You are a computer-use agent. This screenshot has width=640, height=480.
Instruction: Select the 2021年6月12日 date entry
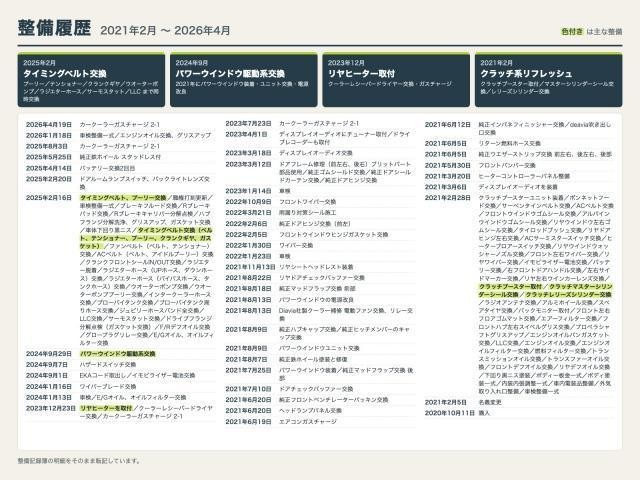448,124
